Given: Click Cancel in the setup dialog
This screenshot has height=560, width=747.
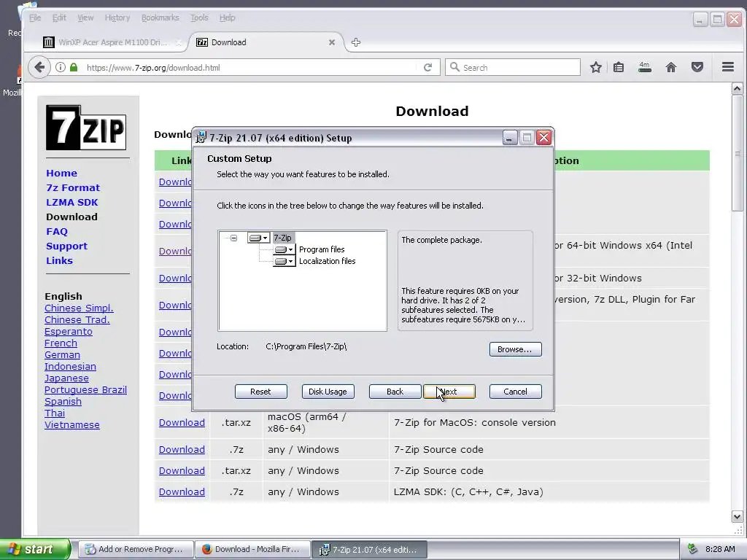Looking at the screenshot, I should point(516,392).
